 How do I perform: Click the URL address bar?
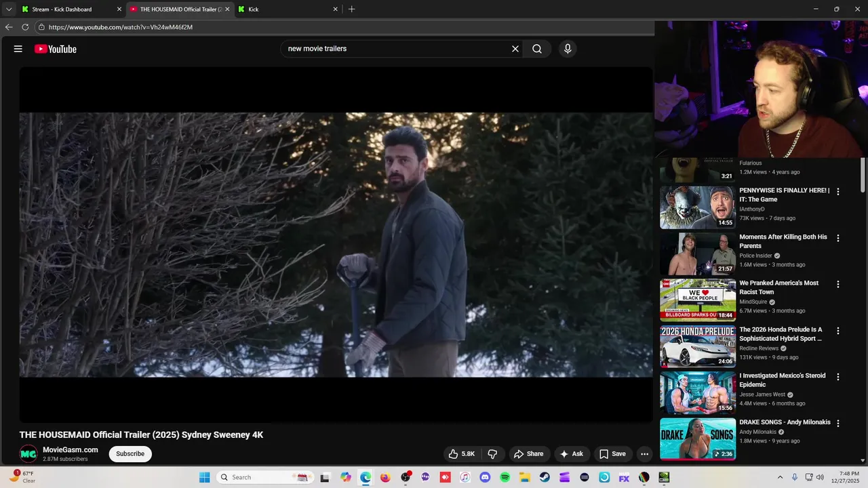coord(346,27)
